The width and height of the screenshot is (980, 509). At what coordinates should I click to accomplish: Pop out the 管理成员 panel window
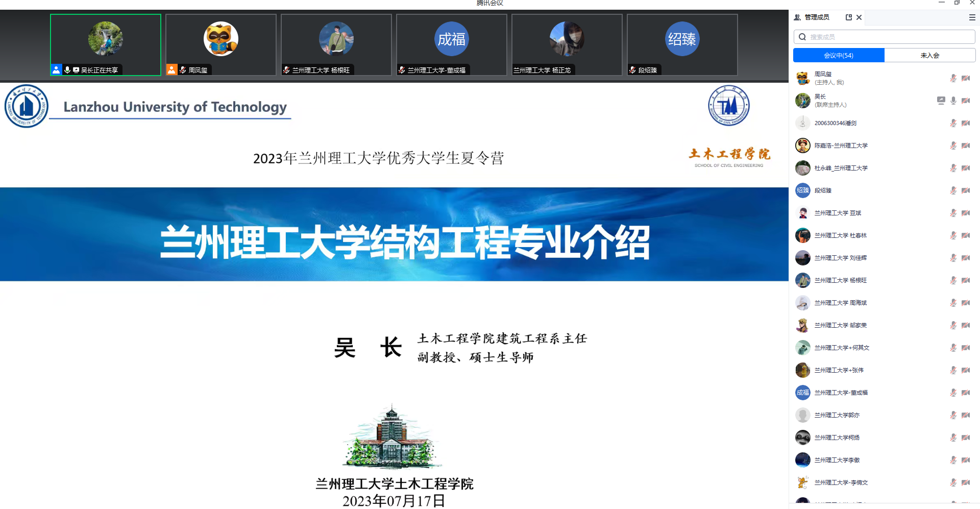[849, 17]
